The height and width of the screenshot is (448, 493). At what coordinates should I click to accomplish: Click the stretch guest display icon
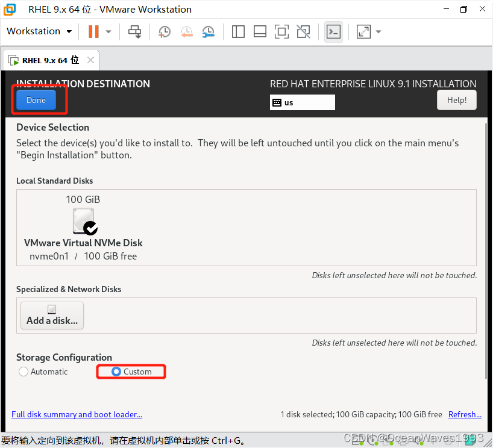tap(363, 31)
